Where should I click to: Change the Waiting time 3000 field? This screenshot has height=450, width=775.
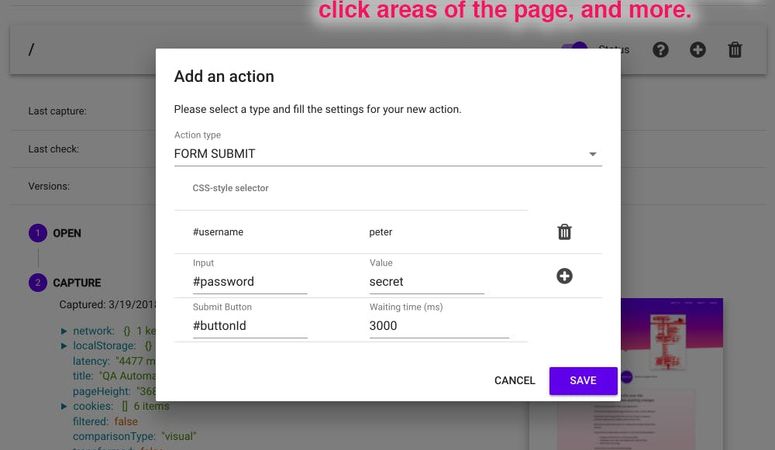pyautogui.click(x=439, y=326)
